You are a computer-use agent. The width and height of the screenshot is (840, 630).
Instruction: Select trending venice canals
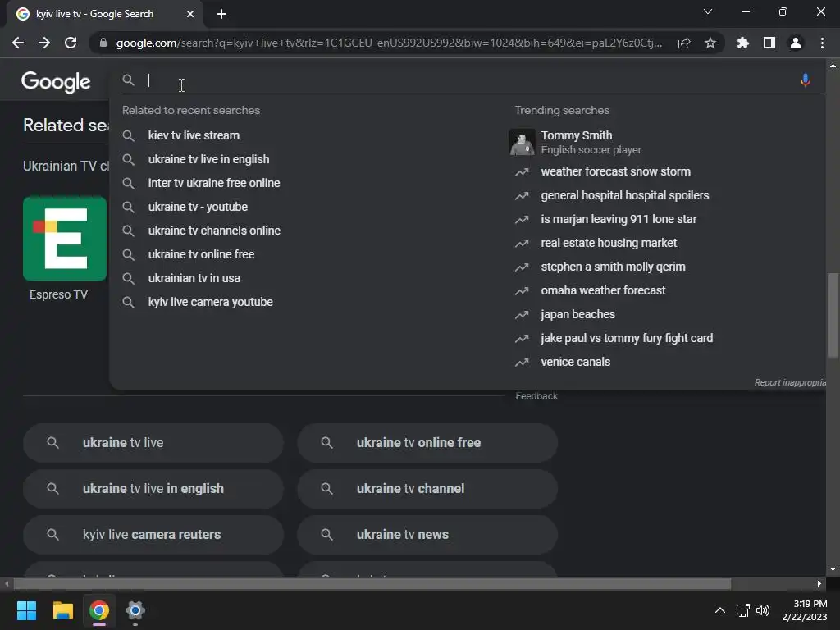pos(575,362)
